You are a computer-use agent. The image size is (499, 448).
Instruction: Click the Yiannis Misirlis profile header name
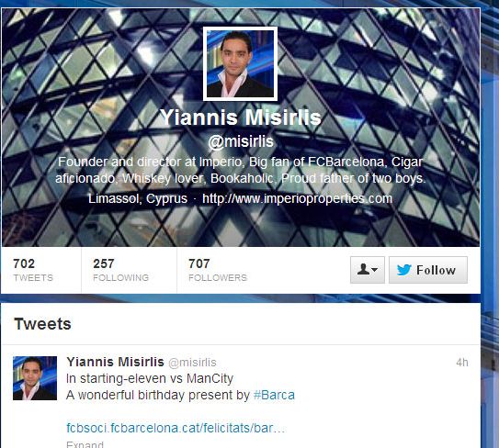coord(241,118)
